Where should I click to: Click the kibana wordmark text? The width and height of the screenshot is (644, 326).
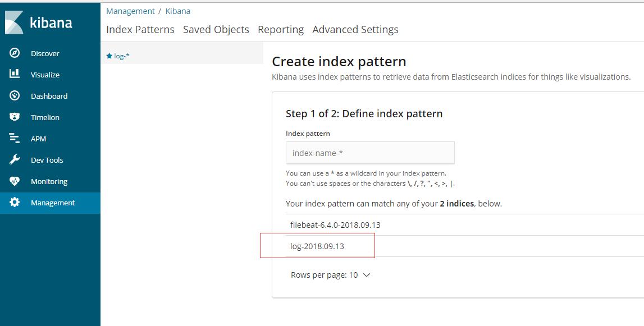[x=51, y=22]
